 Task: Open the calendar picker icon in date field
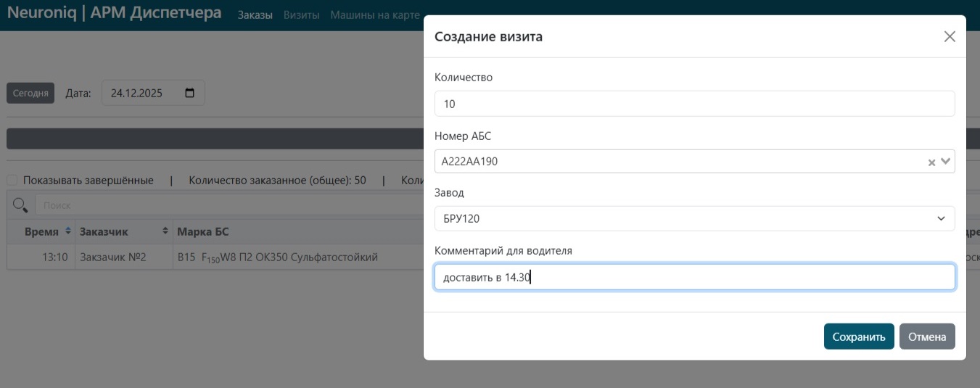[190, 93]
